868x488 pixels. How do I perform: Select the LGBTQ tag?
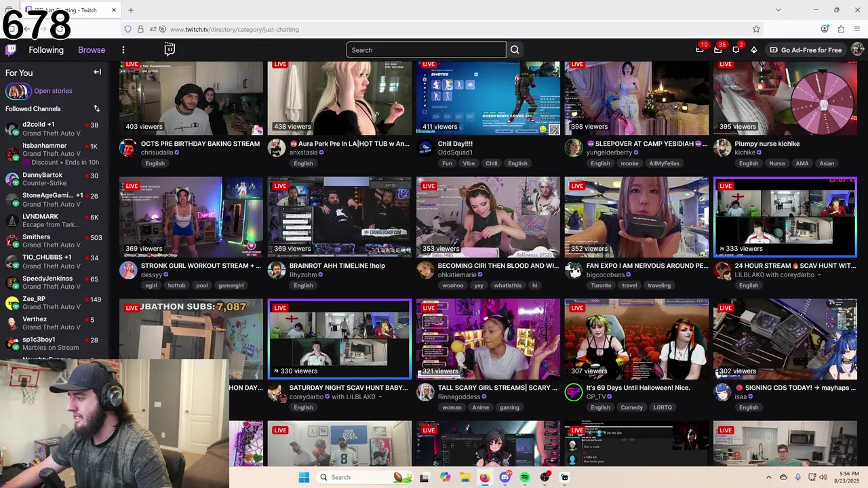(663, 407)
